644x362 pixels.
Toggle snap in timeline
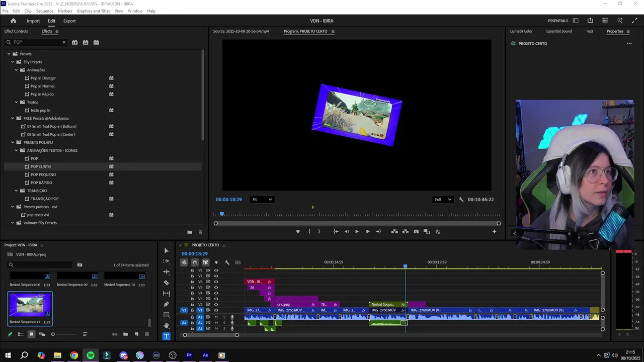pyautogui.click(x=195, y=262)
